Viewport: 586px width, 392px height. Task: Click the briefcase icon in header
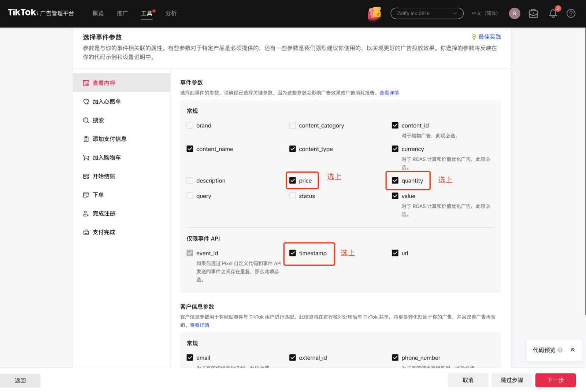point(533,14)
